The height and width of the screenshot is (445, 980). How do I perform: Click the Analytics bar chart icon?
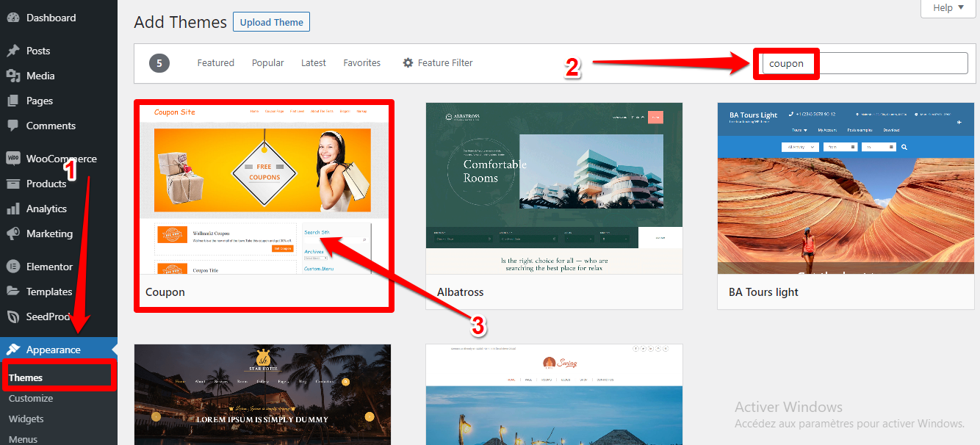(x=12, y=209)
